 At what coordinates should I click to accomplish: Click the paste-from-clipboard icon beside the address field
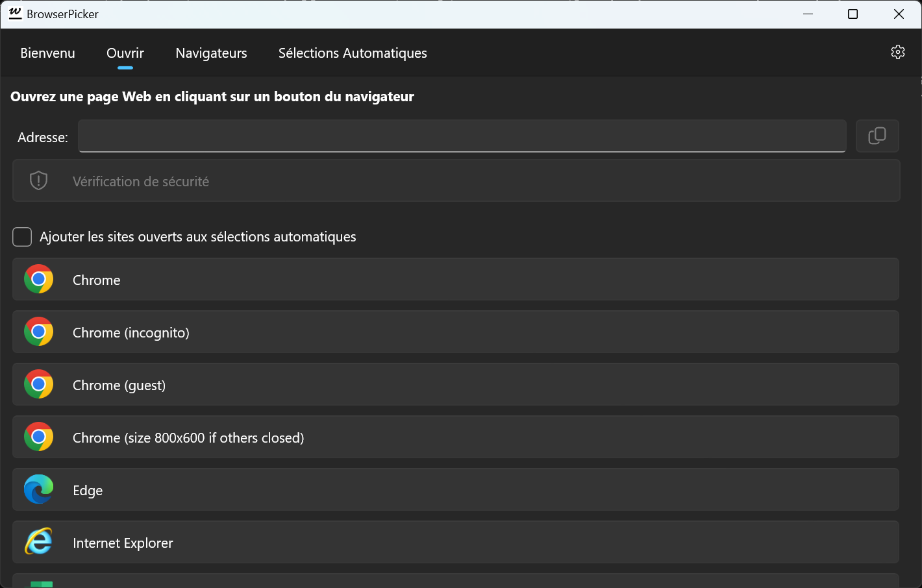pyautogui.click(x=877, y=136)
